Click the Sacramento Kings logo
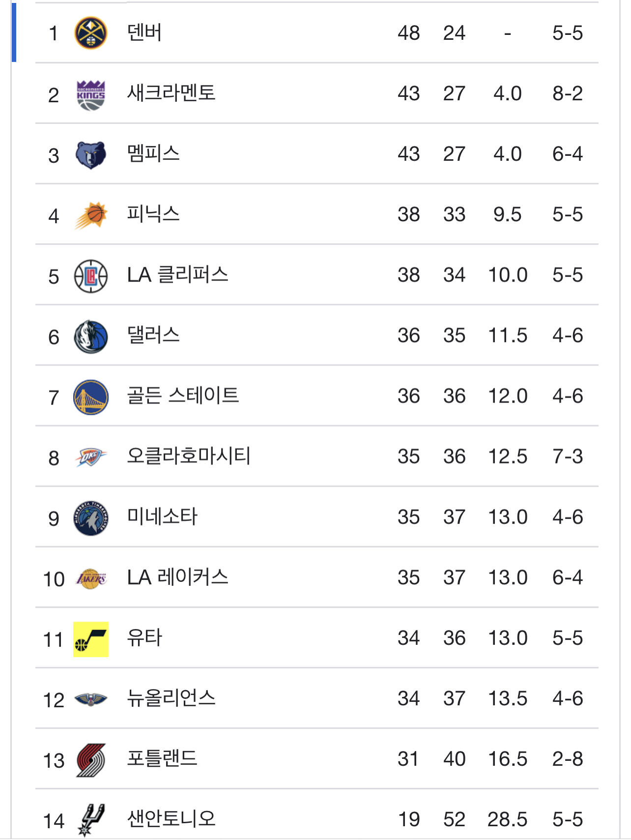This screenshot has width=631, height=840. (90, 94)
